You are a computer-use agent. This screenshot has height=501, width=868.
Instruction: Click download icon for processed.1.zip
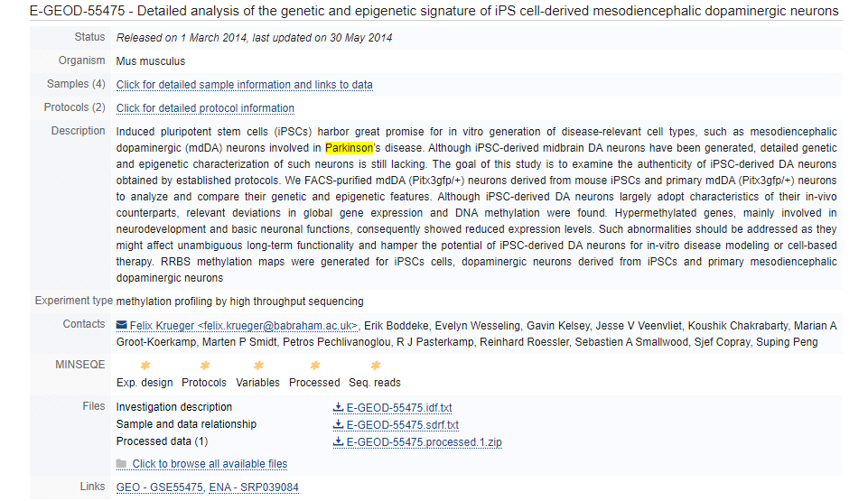(338, 441)
